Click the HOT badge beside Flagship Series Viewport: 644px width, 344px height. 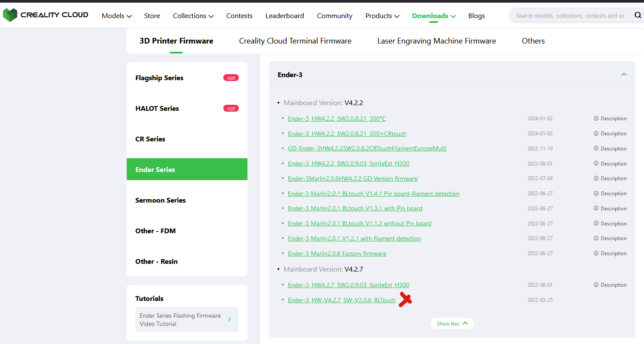(231, 78)
